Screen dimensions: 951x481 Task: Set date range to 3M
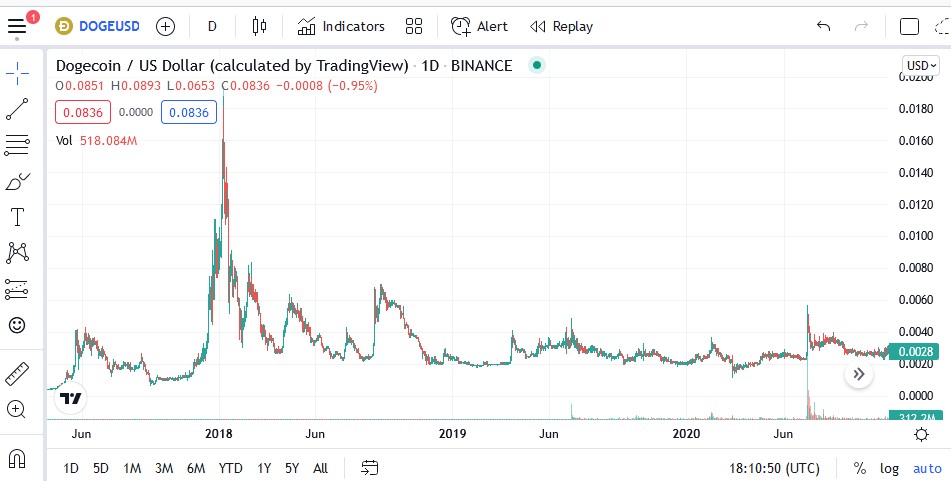pyautogui.click(x=164, y=468)
